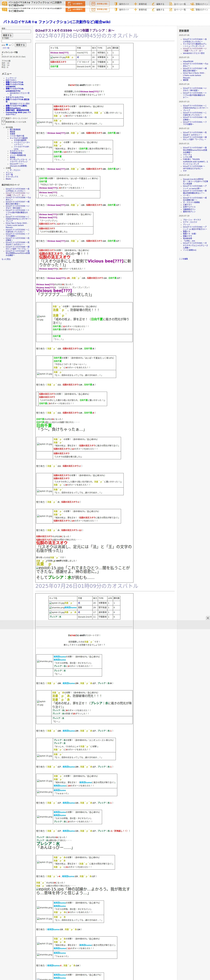Select the 'and' search radio button
This screenshot has width=210, height=980.
point(7,45)
